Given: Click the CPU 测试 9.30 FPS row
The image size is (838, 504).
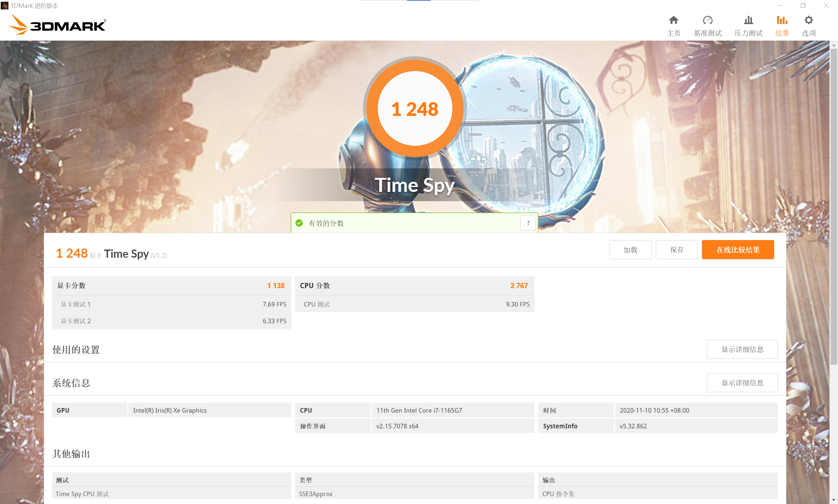Looking at the screenshot, I should click(415, 304).
